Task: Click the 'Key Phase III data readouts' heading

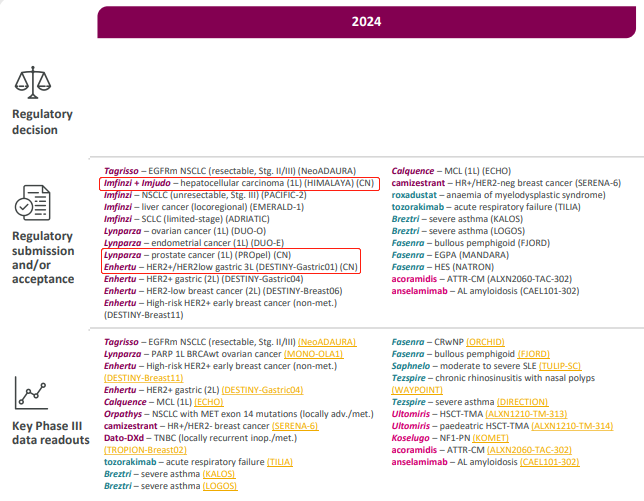Action: pyautogui.click(x=51, y=433)
